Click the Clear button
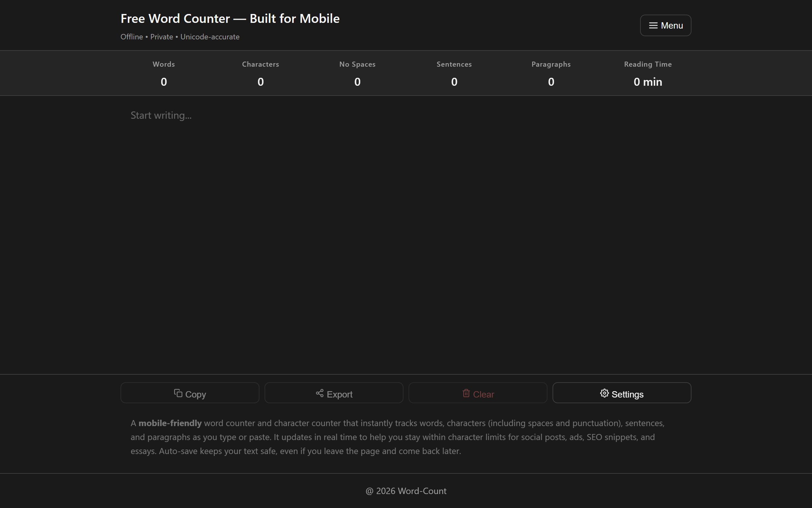 point(478,393)
